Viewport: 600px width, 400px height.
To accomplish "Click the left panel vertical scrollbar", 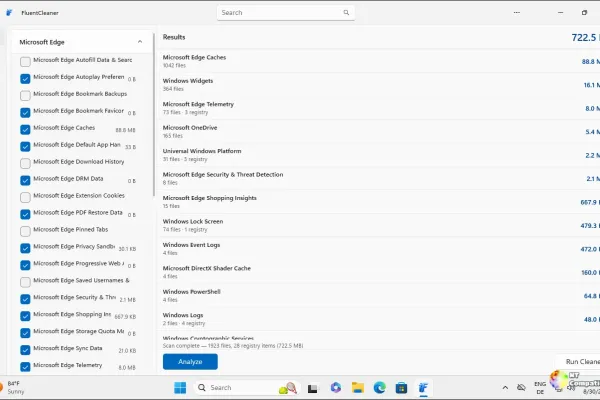I will 154,115.
